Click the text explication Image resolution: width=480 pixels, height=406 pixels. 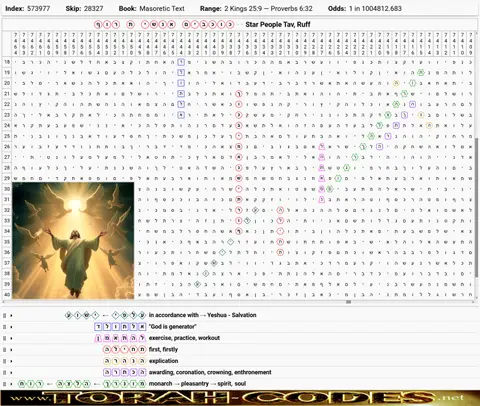click(x=163, y=361)
